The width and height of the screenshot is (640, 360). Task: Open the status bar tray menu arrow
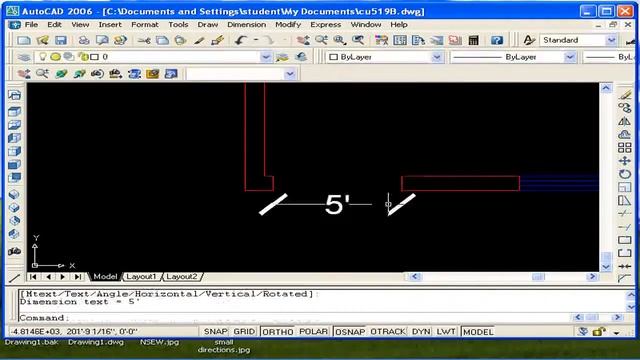pyautogui.click(x=617, y=332)
